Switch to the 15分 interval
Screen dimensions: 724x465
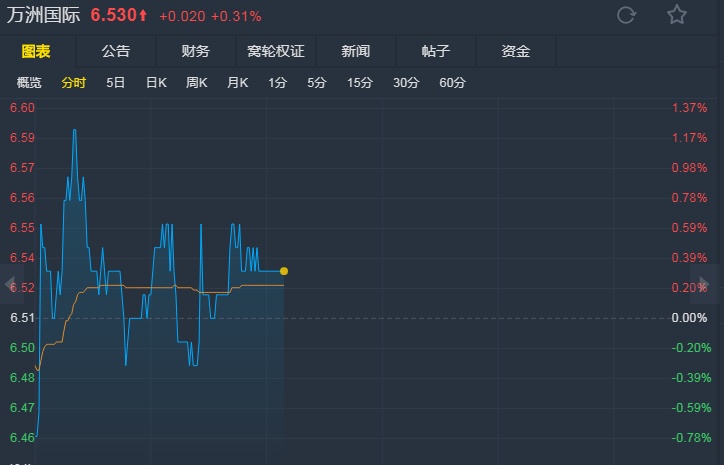point(359,83)
